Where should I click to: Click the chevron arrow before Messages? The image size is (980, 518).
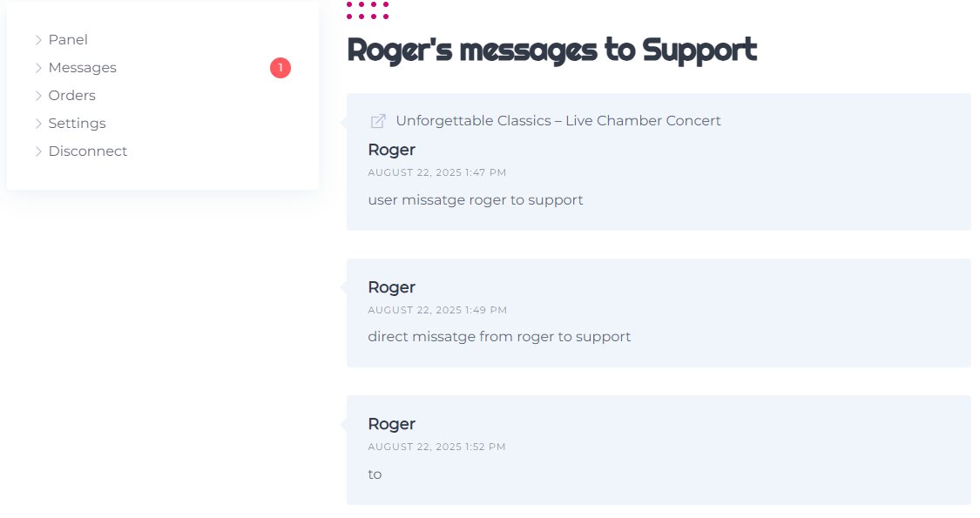38,68
